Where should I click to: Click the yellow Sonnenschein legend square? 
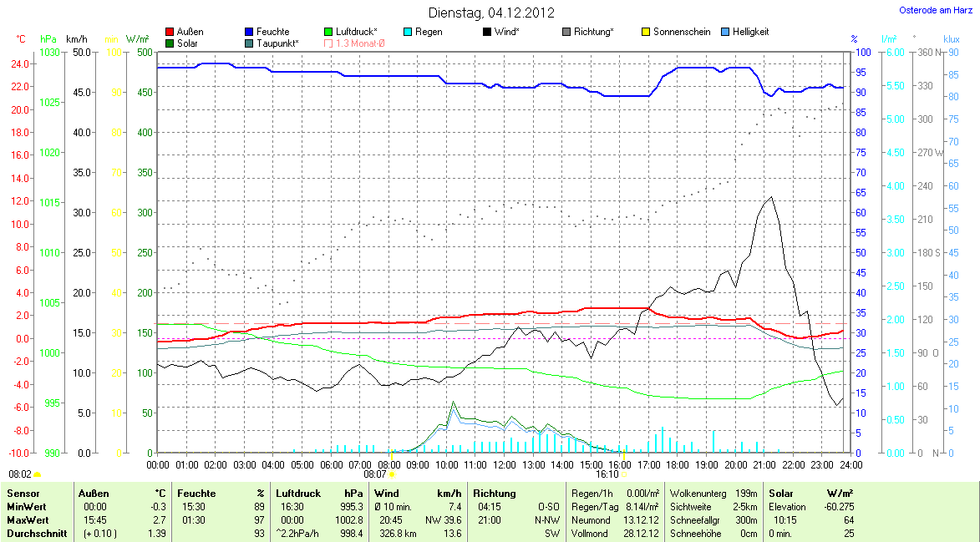click(x=646, y=32)
